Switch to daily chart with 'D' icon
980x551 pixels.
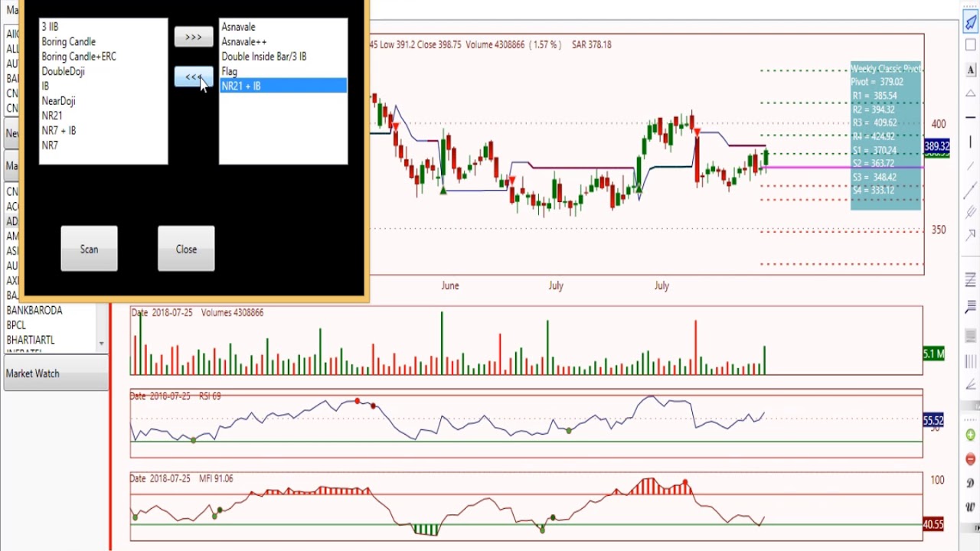(971, 483)
